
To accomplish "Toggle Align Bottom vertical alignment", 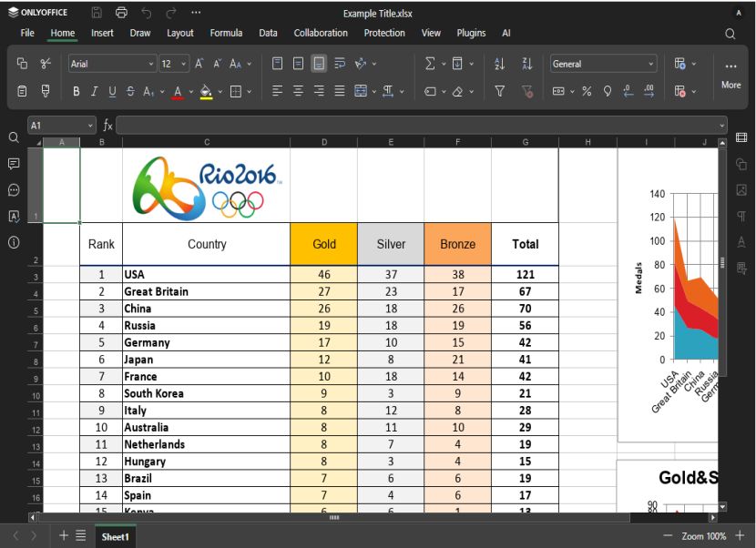I will 319,63.
